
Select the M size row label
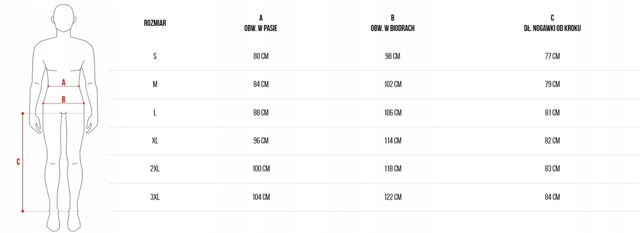(x=155, y=84)
